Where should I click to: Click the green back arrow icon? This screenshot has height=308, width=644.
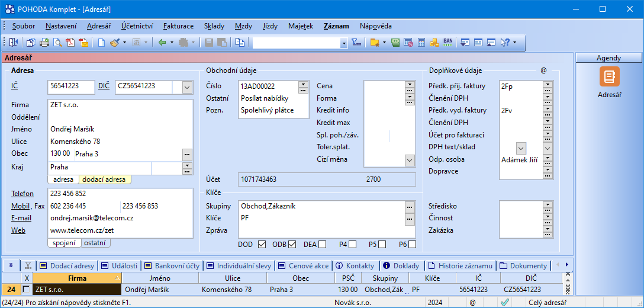[x=162, y=42]
